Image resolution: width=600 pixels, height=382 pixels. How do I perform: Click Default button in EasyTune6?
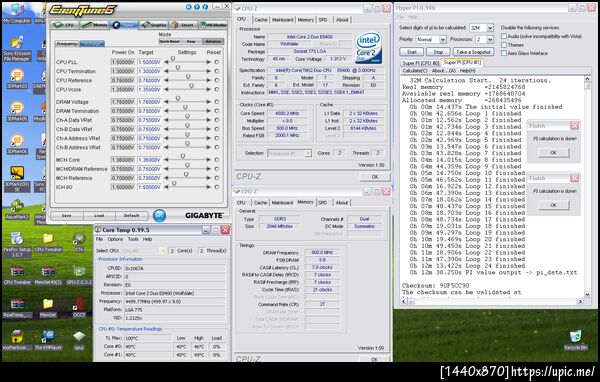pyautogui.click(x=131, y=215)
